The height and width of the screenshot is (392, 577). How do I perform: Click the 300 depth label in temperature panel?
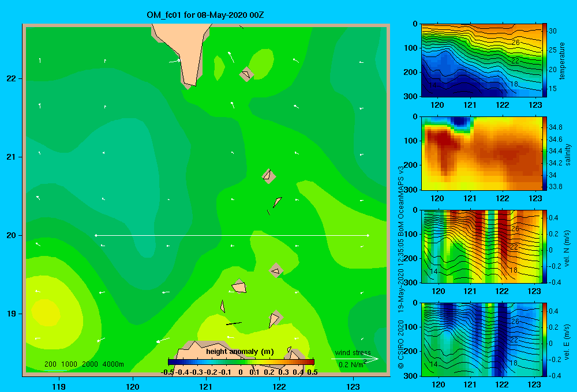pyautogui.click(x=411, y=96)
